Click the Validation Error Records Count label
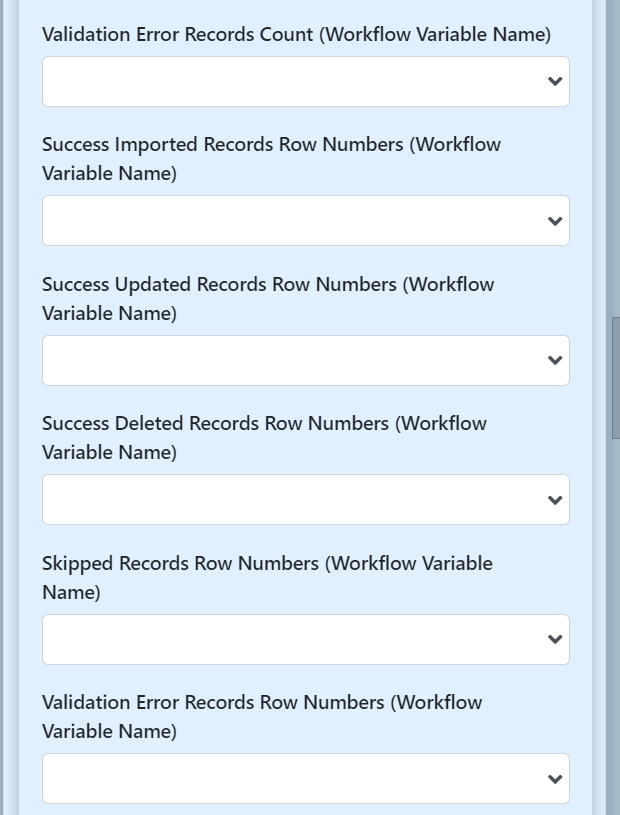 click(x=296, y=35)
